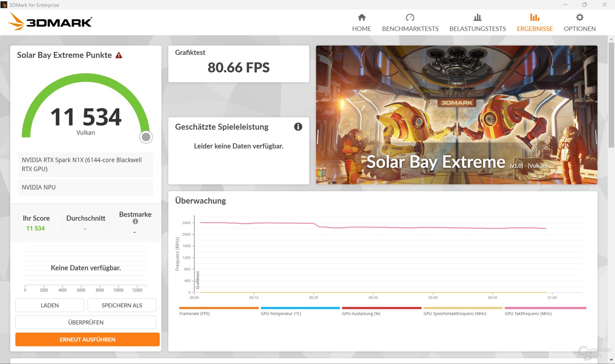
Task: Click the Ihr Score value 11 534
Action: point(35,228)
